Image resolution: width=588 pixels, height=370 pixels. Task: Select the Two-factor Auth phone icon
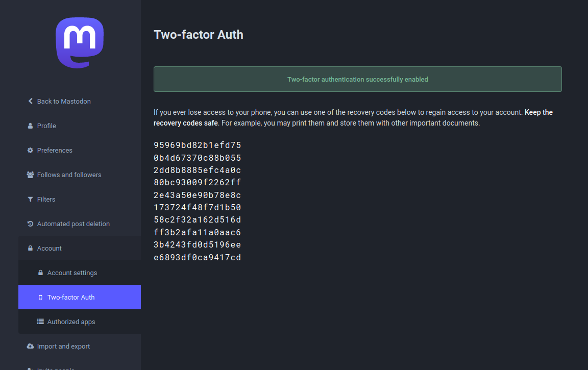(40, 297)
